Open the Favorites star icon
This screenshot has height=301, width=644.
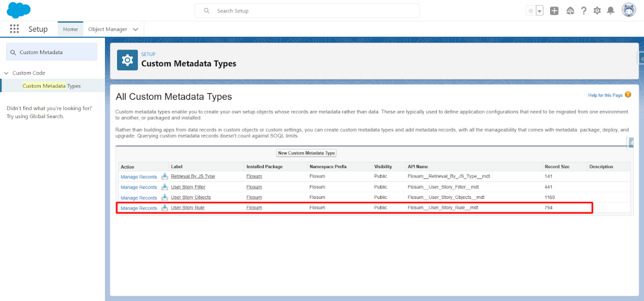coord(531,11)
